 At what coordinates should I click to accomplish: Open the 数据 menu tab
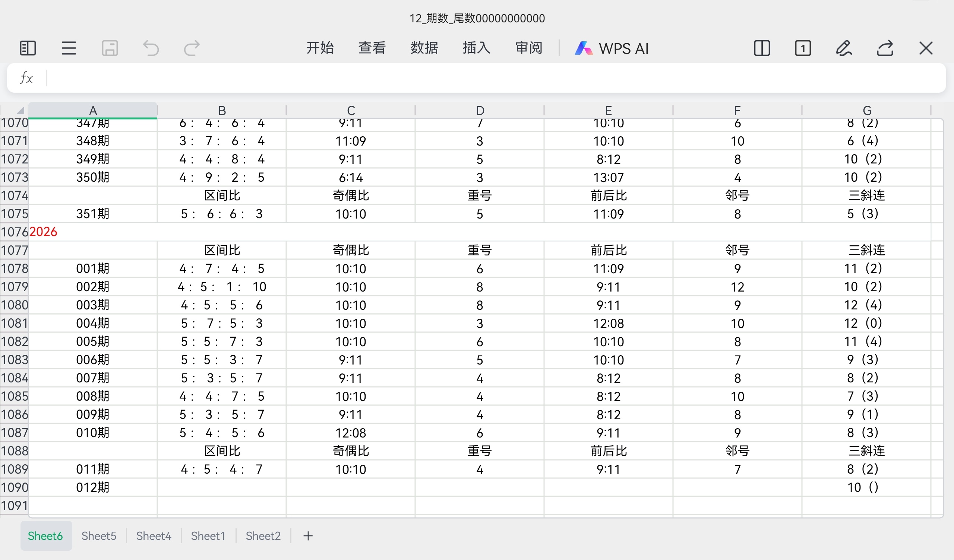pyautogui.click(x=424, y=48)
